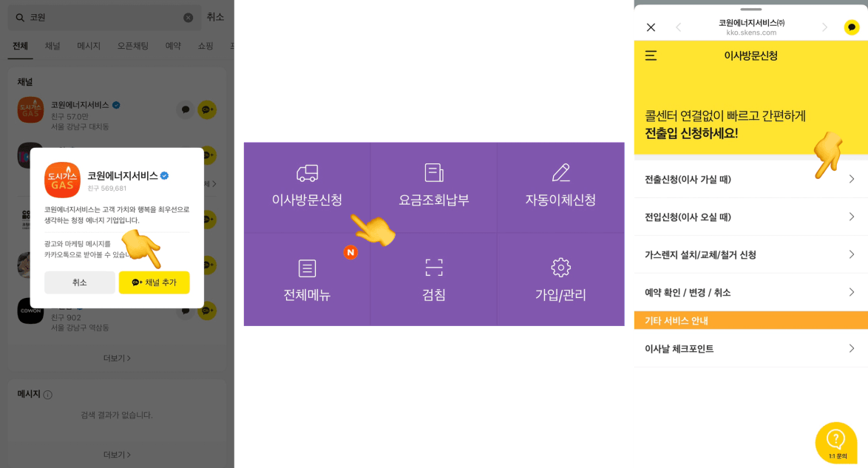The width and height of the screenshot is (868, 468).
Task: Click chevron on 전입신청 row
Action: coord(852,217)
